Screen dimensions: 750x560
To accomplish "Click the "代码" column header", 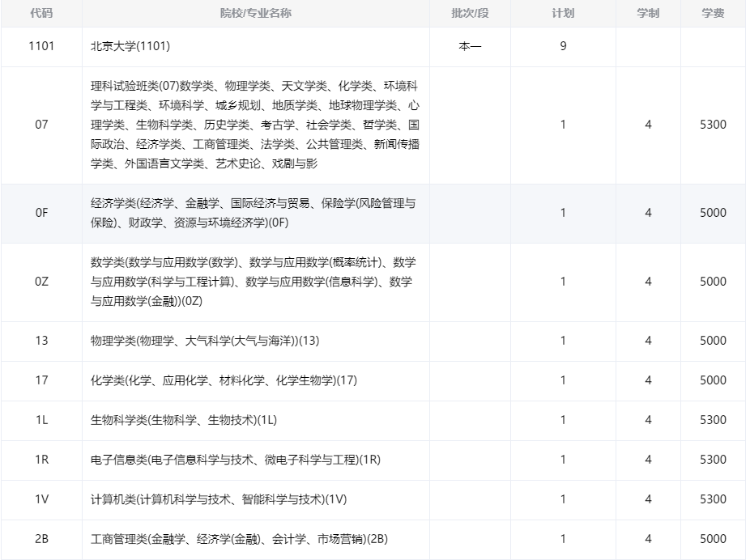I will pyautogui.click(x=41, y=14).
